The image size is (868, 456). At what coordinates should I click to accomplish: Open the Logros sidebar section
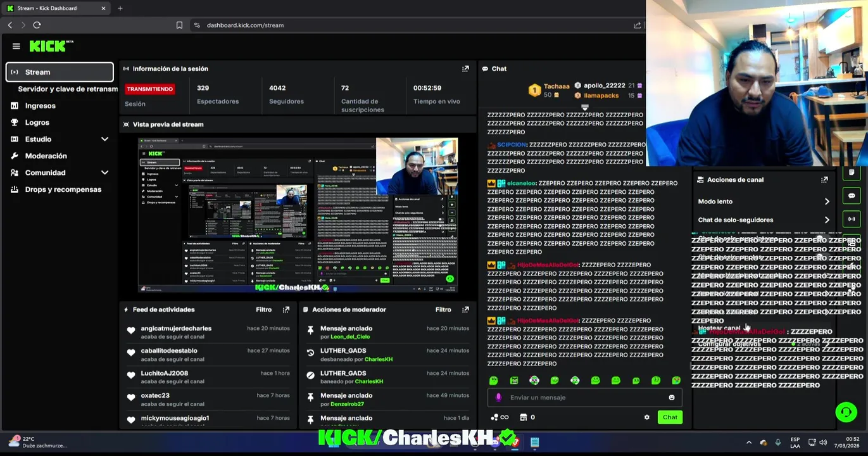click(37, 122)
